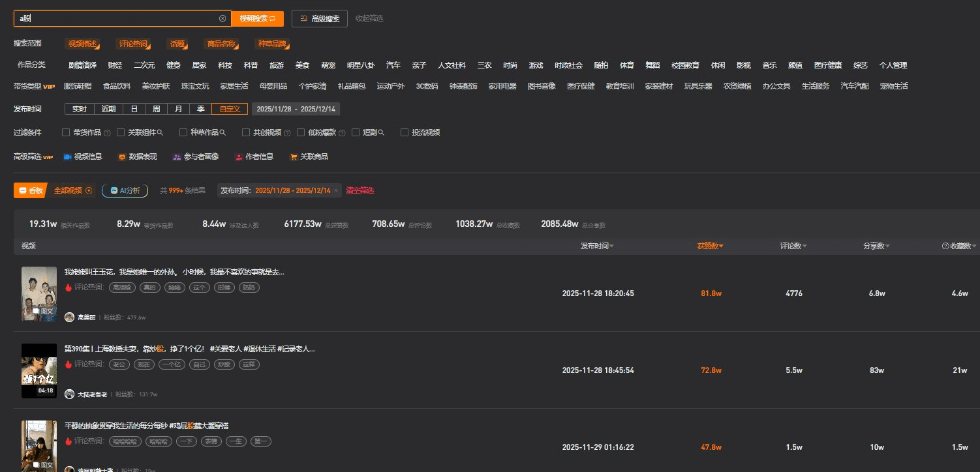980x472 pixels.
Task: Select the 月 publish time tab
Action: click(178, 109)
